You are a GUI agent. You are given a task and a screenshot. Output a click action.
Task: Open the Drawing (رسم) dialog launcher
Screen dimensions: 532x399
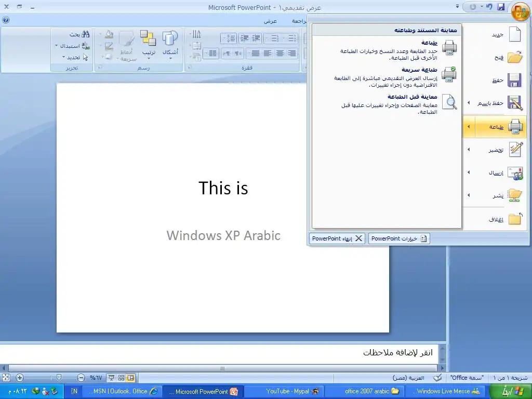coord(100,68)
